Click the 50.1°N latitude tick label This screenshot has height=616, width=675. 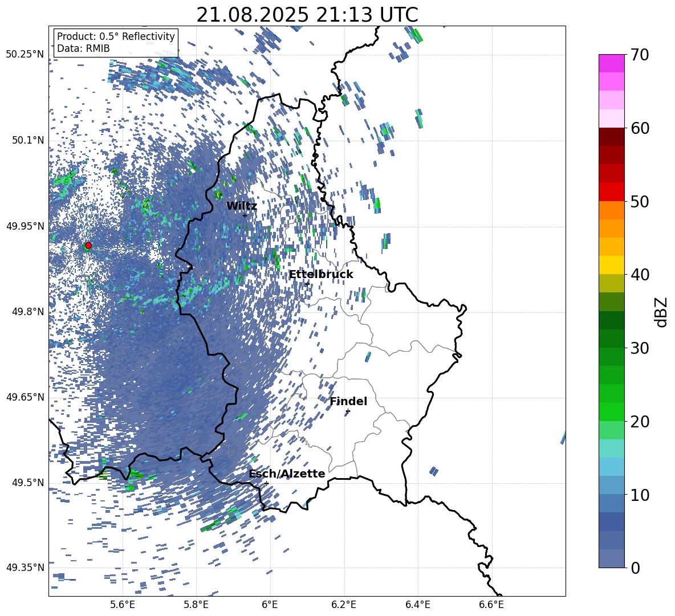click(x=27, y=140)
